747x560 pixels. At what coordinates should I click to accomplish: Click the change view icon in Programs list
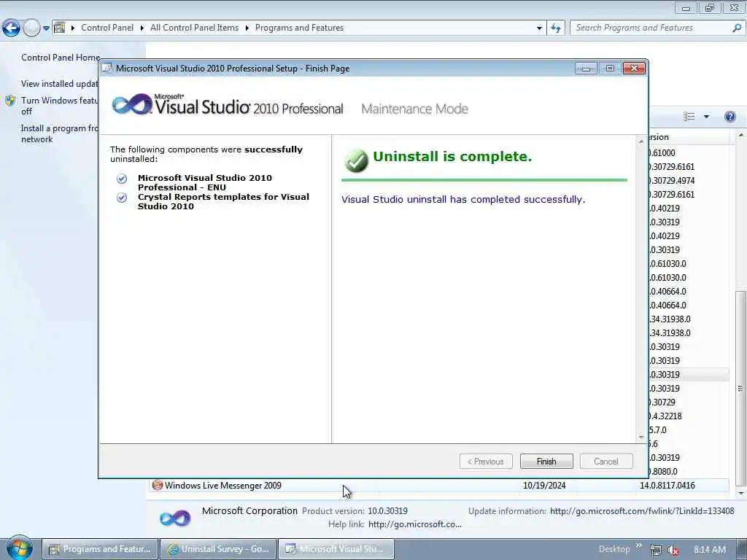[x=689, y=117]
